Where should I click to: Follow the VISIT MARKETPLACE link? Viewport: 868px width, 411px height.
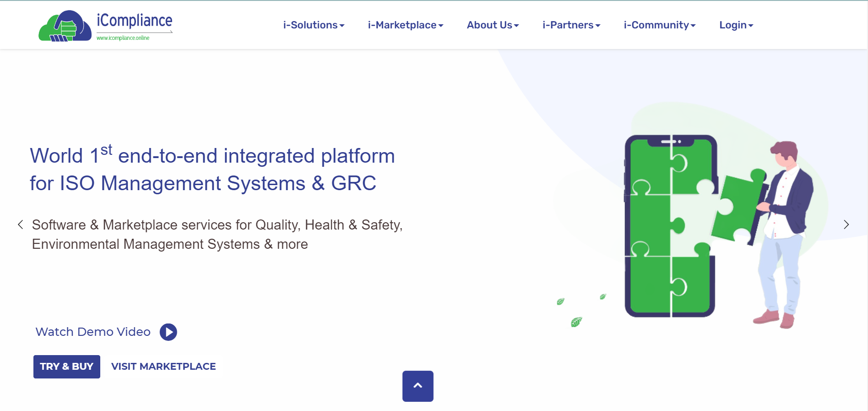(x=163, y=367)
